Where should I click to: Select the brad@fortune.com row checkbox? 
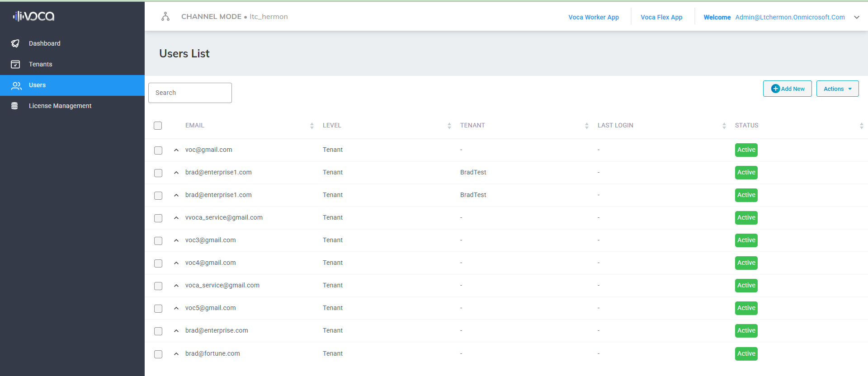point(158,354)
